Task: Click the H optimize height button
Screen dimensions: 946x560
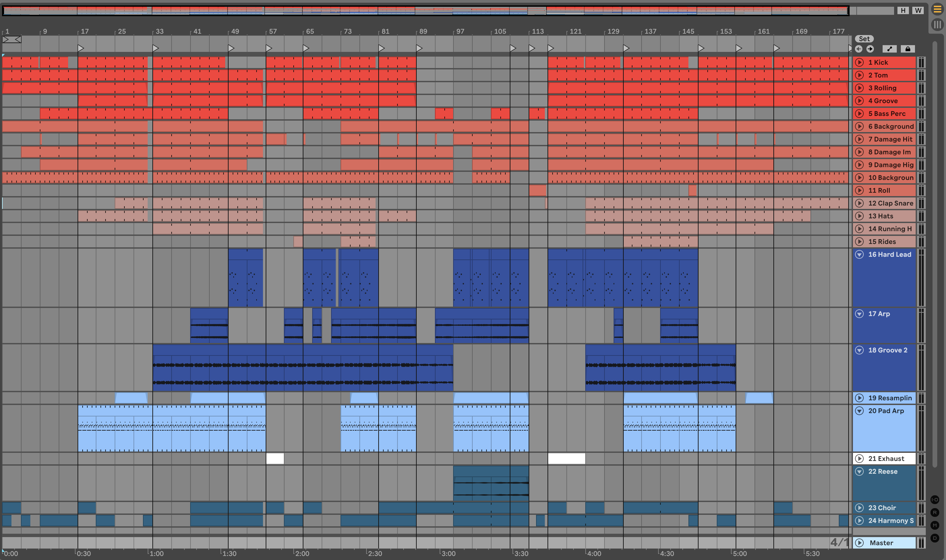Action: point(903,10)
